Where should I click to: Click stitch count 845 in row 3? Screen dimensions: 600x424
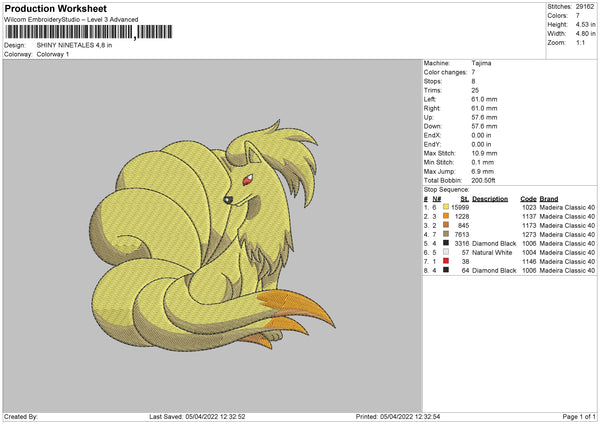click(x=463, y=225)
